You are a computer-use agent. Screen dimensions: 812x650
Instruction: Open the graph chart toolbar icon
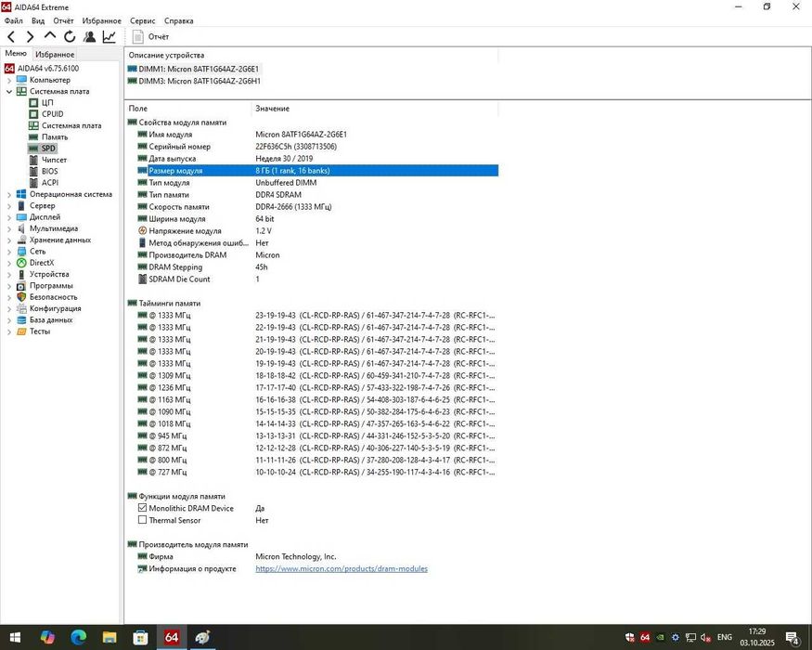coord(109,36)
